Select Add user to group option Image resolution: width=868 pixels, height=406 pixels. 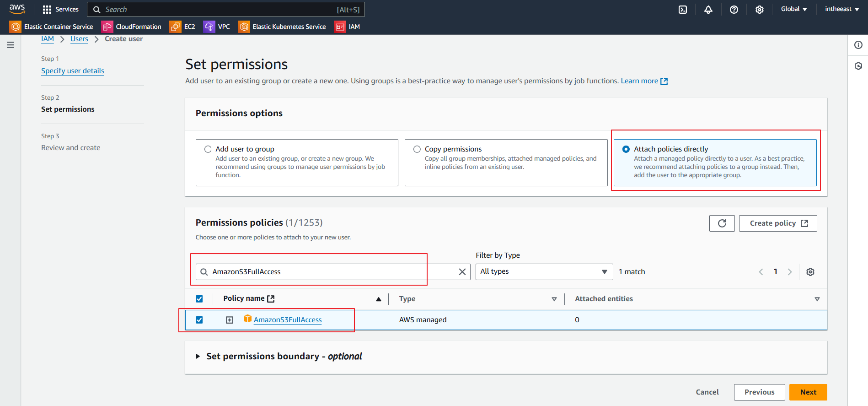click(208, 149)
